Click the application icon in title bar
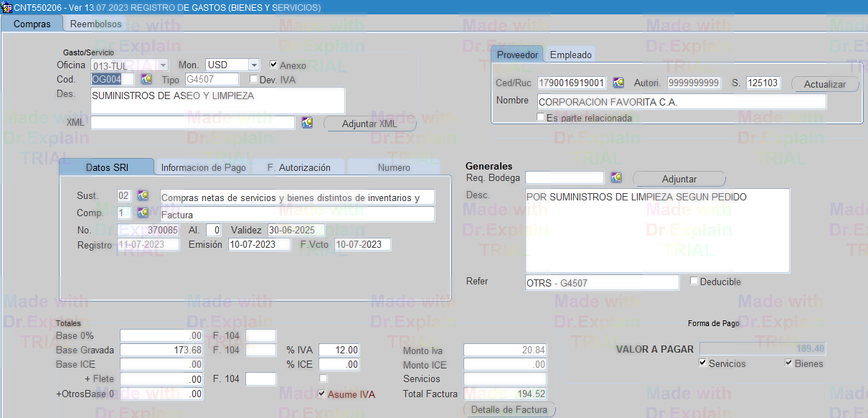 coord(6,7)
